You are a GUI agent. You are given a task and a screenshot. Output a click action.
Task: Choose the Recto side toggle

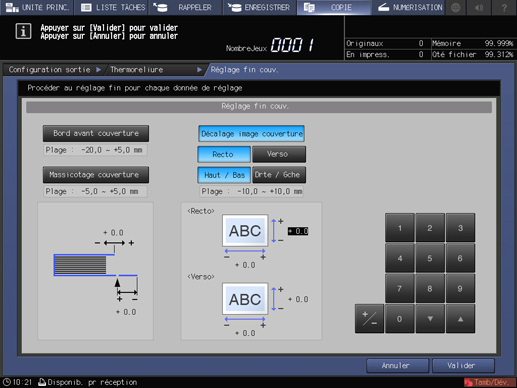(224, 154)
